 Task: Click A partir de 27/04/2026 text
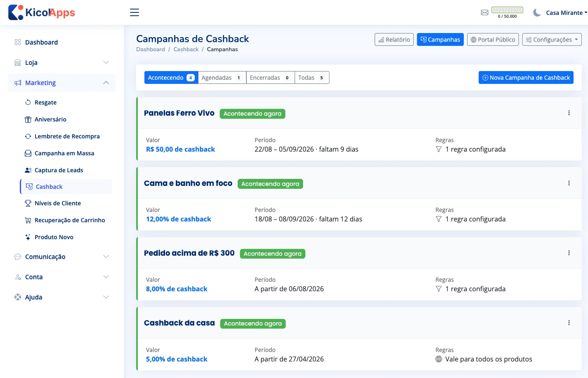coord(289,359)
